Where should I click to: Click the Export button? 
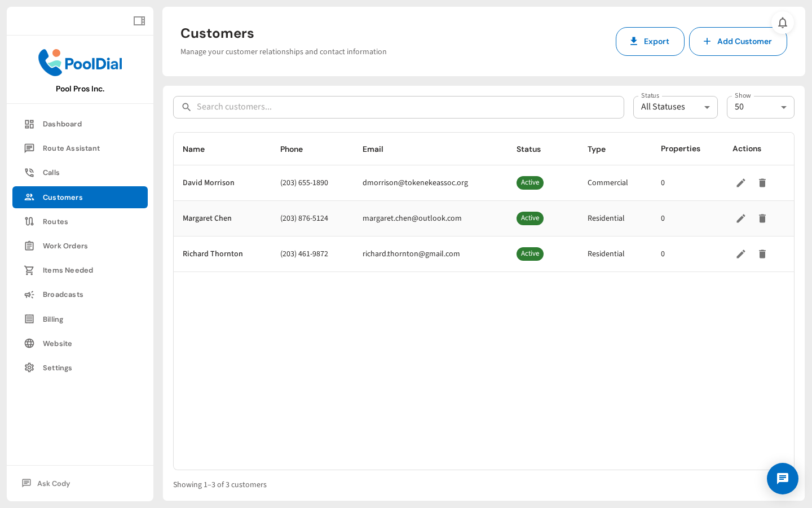[x=650, y=41]
